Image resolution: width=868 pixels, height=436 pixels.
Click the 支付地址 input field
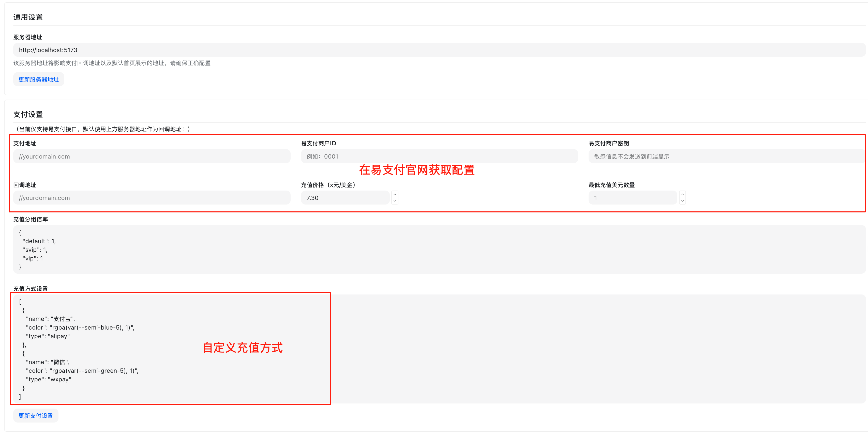pos(152,156)
